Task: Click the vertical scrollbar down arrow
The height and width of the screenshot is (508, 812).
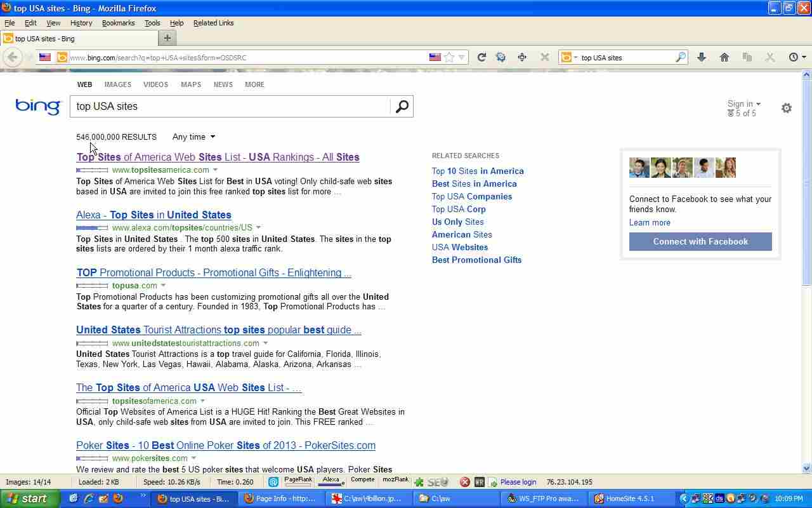Action: click(806, 469)
